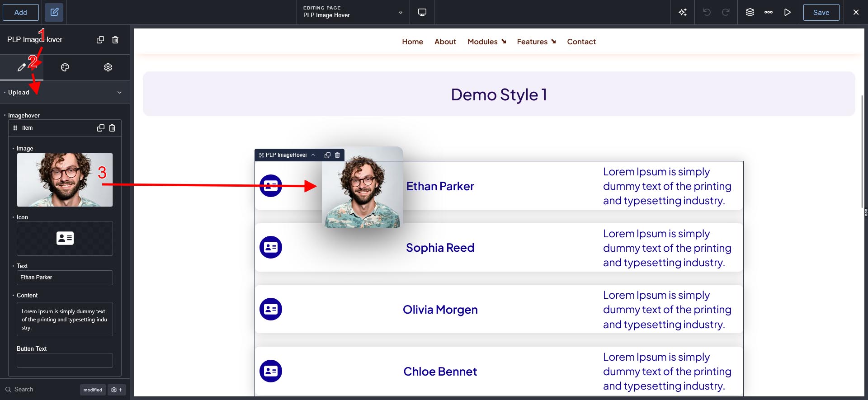
Task: Expand the Modules nav menu
Action: tap(487, 42)
